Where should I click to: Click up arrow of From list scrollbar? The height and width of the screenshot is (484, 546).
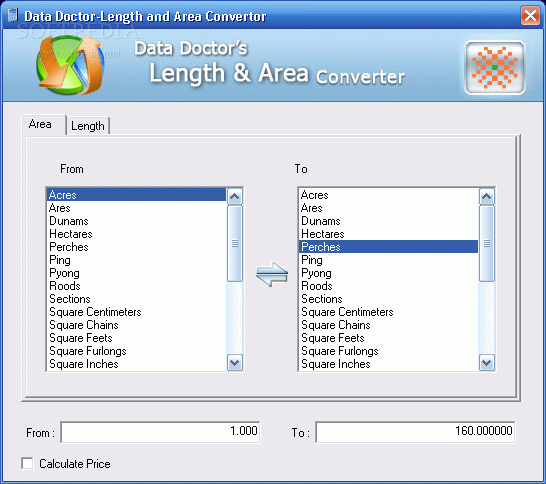235,197
